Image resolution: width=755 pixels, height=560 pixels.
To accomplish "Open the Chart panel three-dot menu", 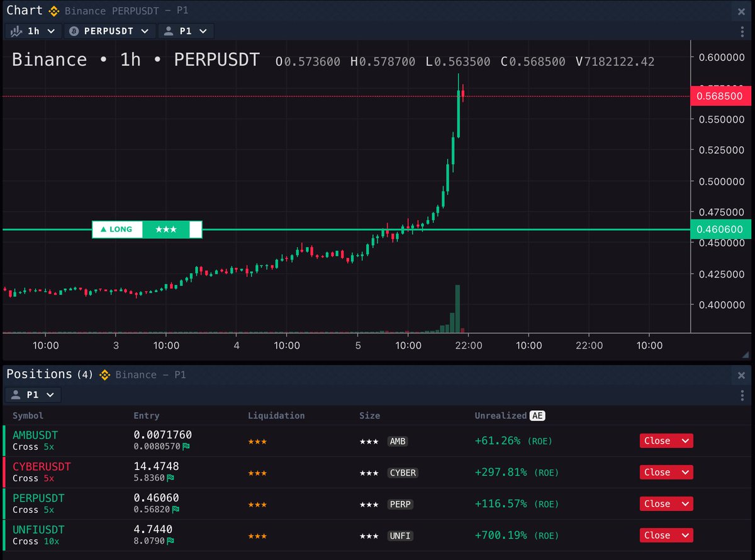I will coord(742,31).
